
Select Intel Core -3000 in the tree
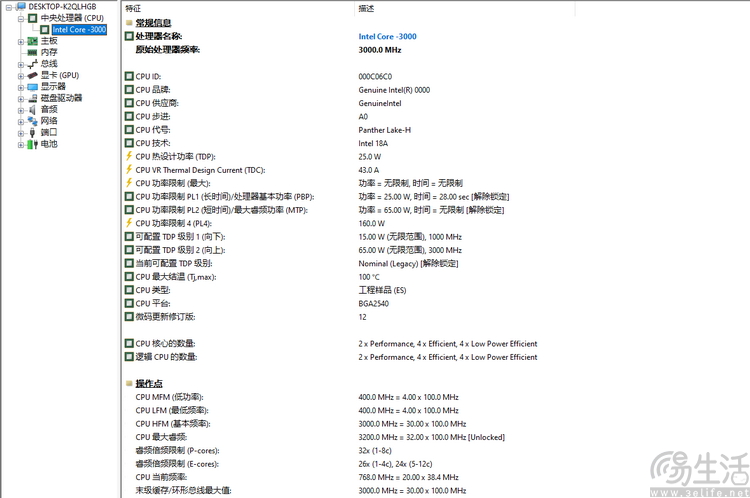79,30
